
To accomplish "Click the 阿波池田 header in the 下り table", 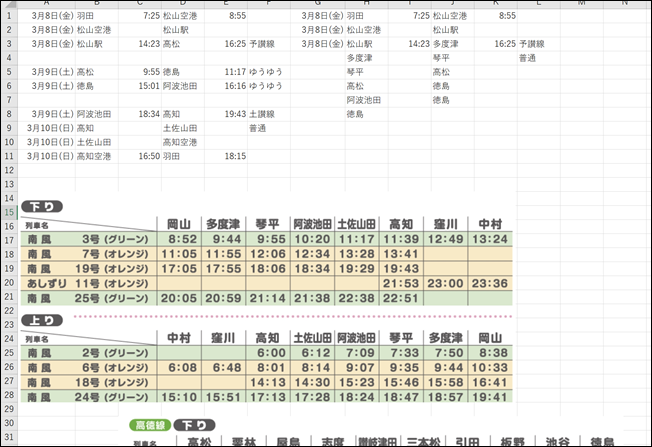I will tap(312, 225).
